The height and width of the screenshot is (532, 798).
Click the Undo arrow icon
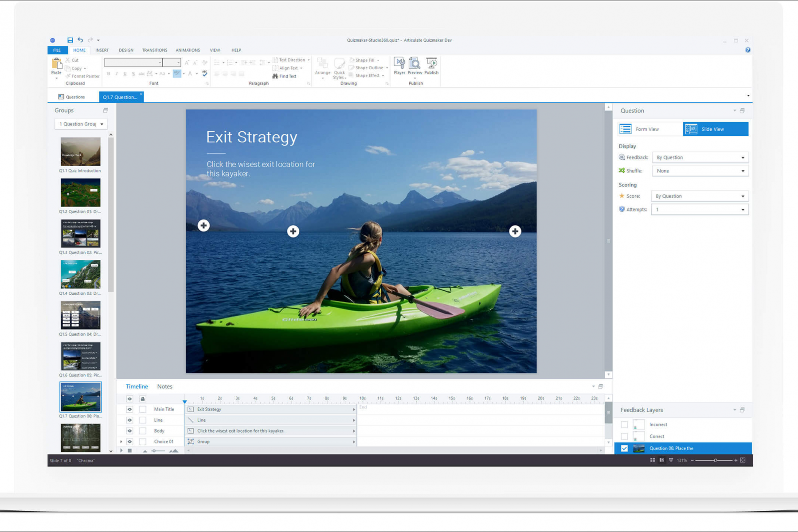pyautogui.click(x=80, y=40)
